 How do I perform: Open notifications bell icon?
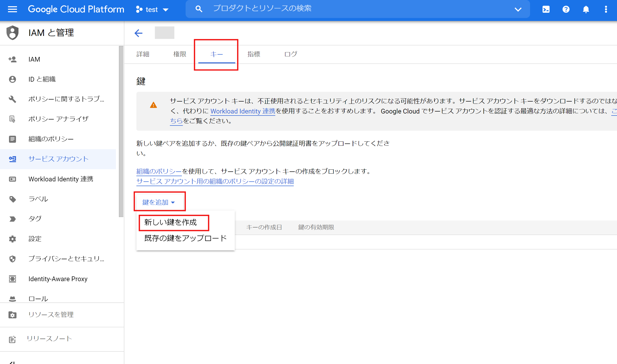(x=586, y=9)
